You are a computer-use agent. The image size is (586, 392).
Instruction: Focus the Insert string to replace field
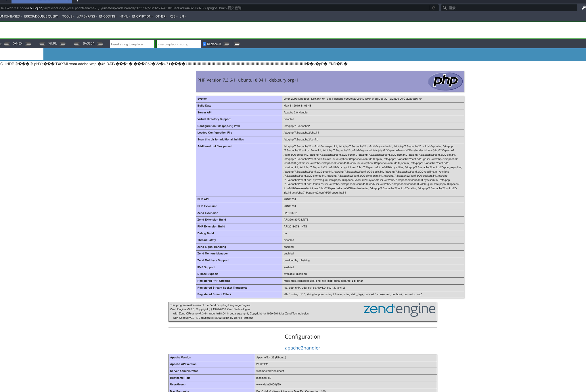[132, 44]
